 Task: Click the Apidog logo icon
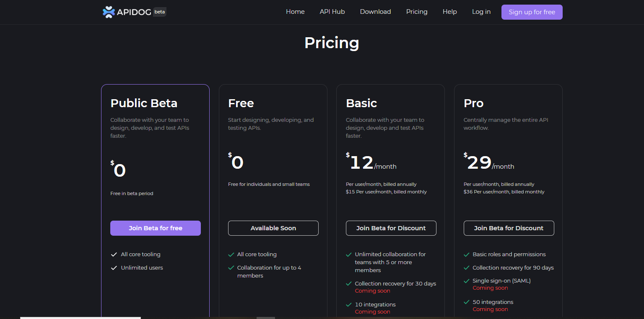coord(109,12)
